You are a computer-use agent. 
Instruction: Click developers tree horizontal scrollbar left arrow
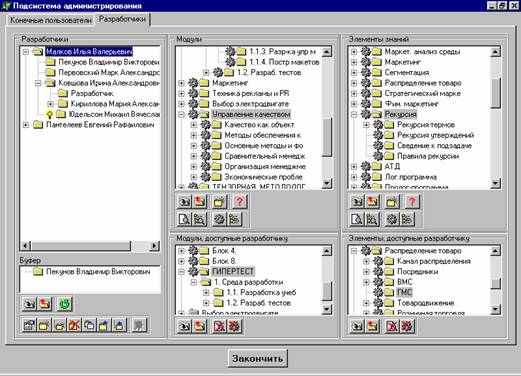(x=25, y=246)
